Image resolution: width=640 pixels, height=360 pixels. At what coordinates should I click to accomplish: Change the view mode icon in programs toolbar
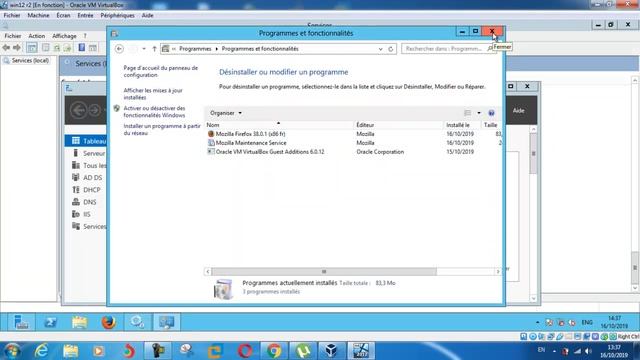click(468, 113)
